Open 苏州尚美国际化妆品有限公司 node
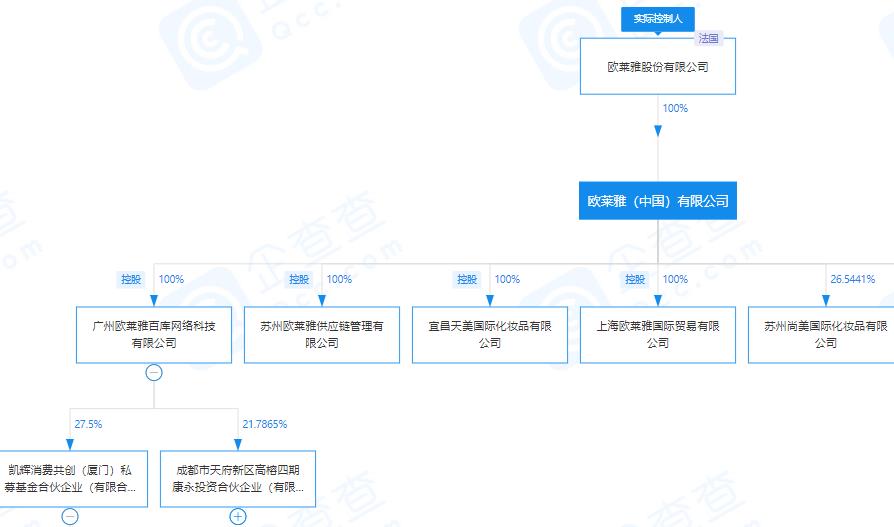The height and width of the screenshot is (527, 894). (822, 335)
